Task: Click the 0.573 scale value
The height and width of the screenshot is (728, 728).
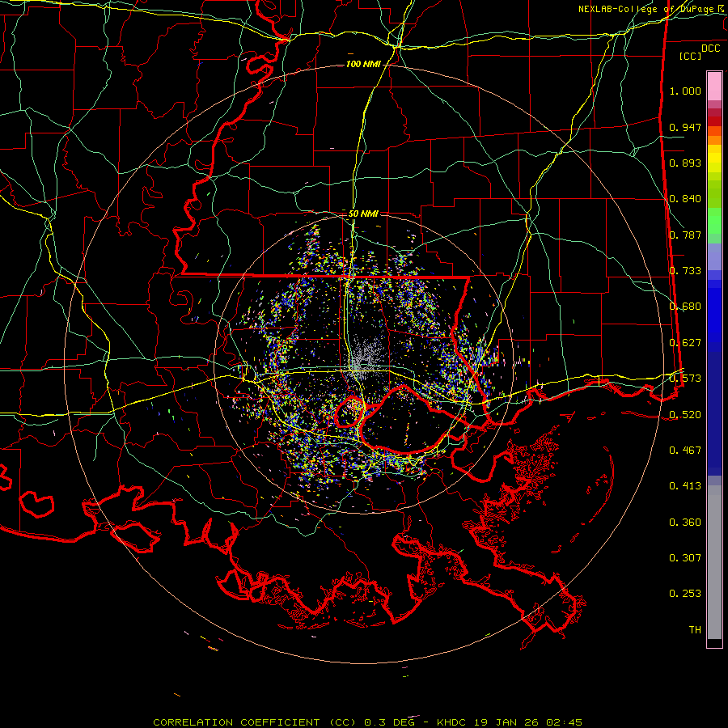Action: tap(685, 378)
